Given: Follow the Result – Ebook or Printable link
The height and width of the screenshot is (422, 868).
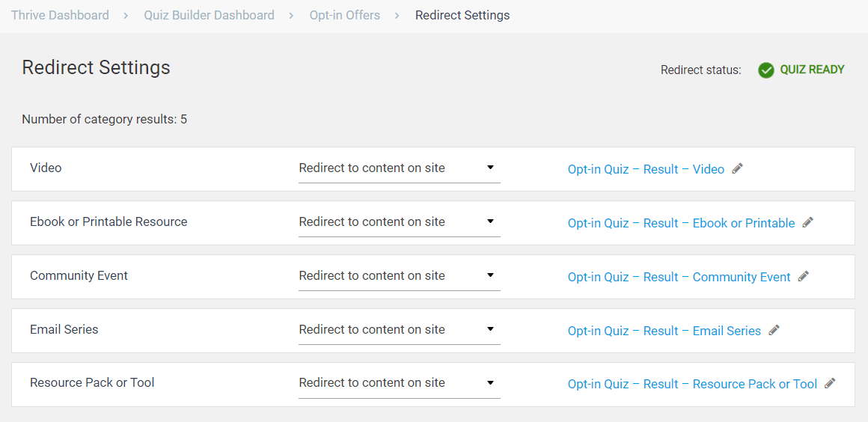Looking at the screenshot, I should click(x=681, y=223).
